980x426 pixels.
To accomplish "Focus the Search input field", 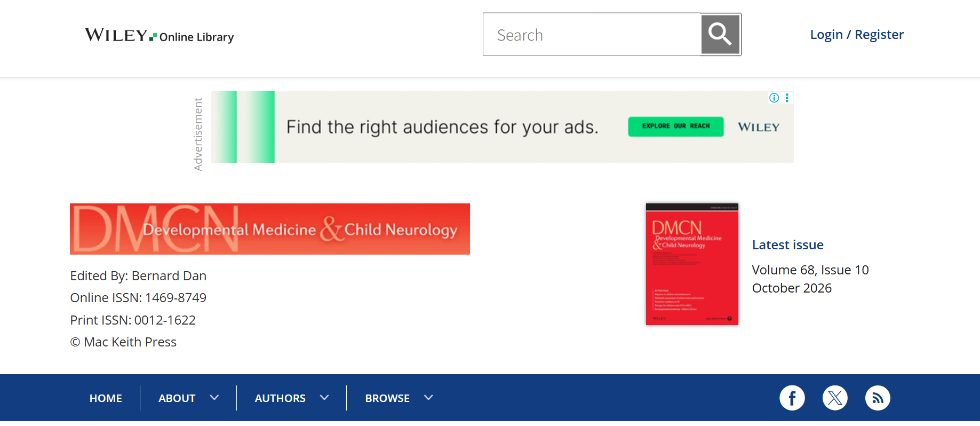I will pyautogui.click(x=592, y=35).
